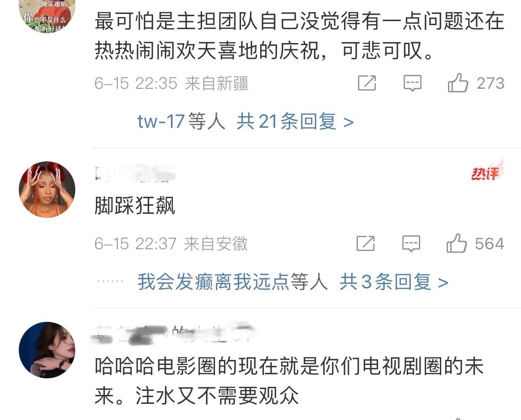Tap the repost icon on the 22:35 comment

coord(367,83)
